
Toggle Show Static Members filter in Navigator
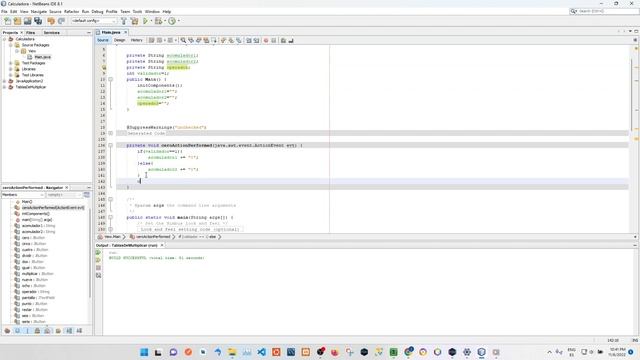[27, 331]
